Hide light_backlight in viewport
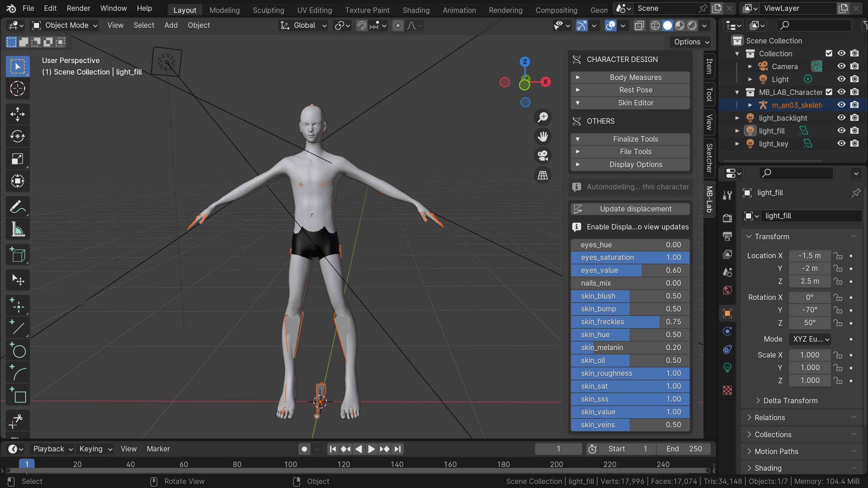The height and width of the screenshot is (488, 868). [841, 118]
